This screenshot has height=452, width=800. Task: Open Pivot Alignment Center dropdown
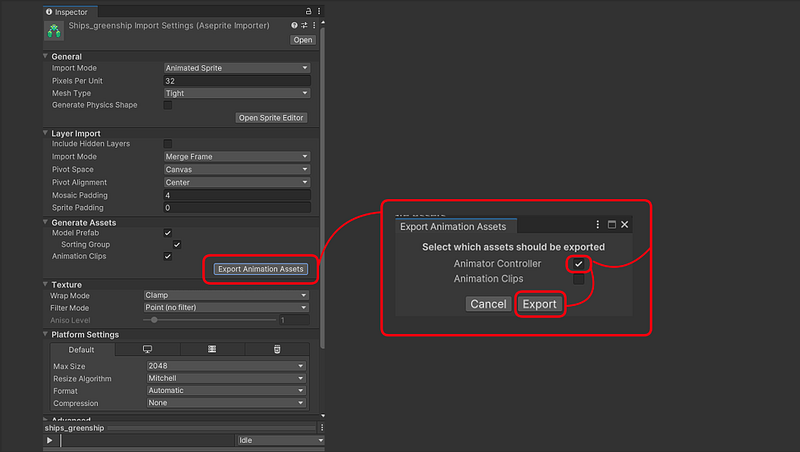pyautogui.click(x=237, y=182)
